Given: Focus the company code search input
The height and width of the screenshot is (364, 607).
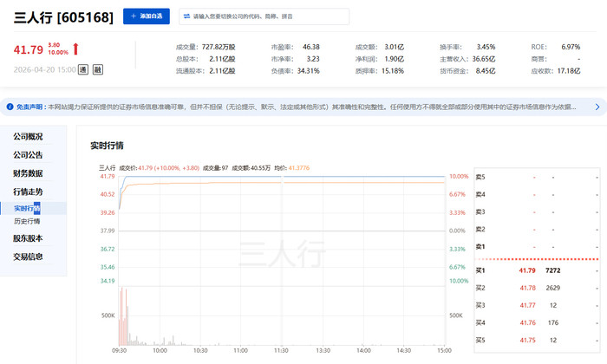Looking at the screenshot, I should click(264, 16).
